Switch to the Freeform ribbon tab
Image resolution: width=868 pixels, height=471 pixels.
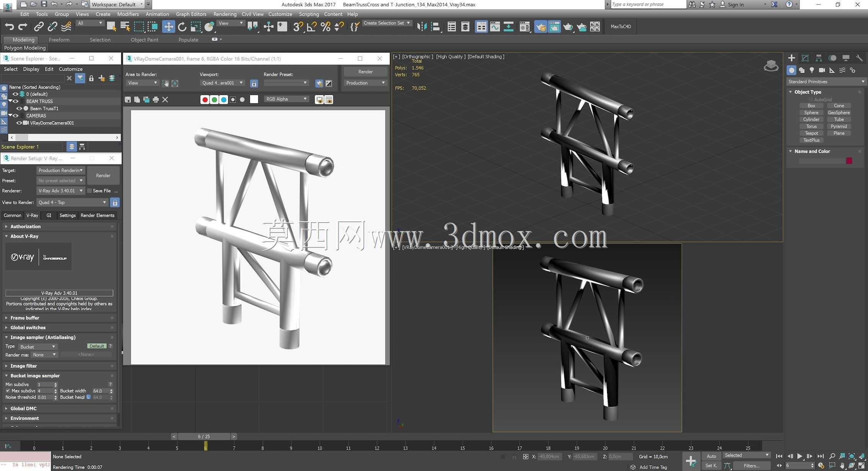click(x=59, y=40)
